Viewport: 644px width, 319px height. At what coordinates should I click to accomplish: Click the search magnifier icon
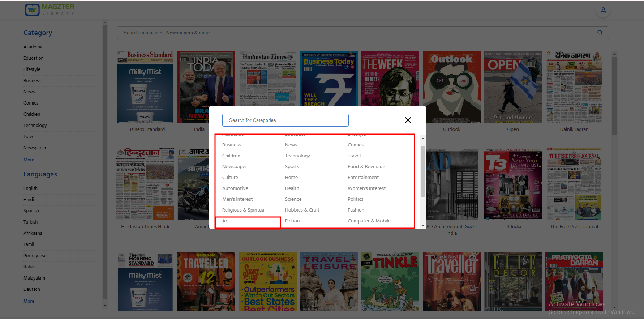tap(600, 33)
